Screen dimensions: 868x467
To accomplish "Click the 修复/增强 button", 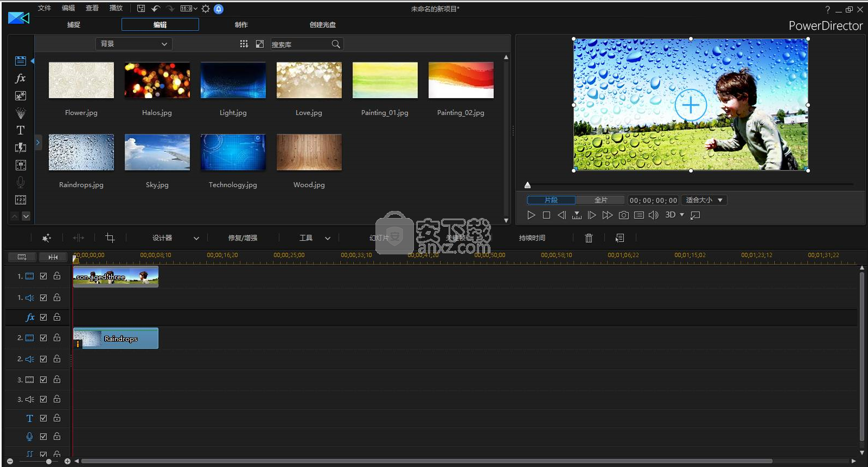I will [242, 238].
